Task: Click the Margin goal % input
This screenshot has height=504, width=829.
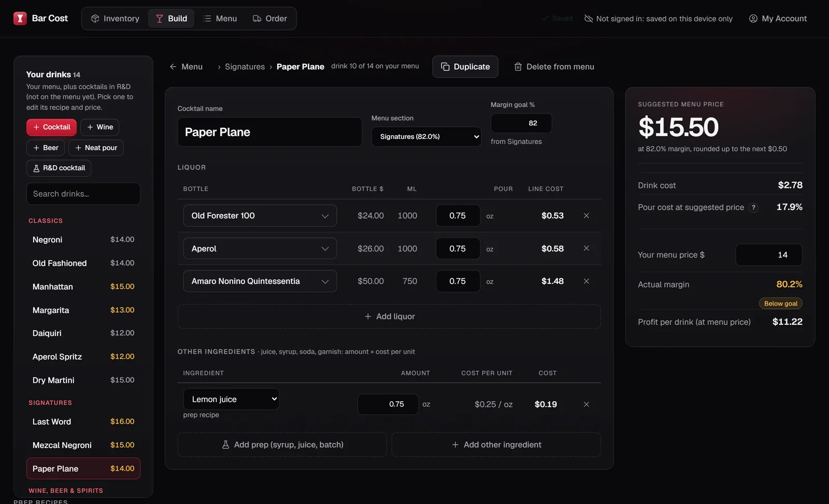Action: click(521, 123)
